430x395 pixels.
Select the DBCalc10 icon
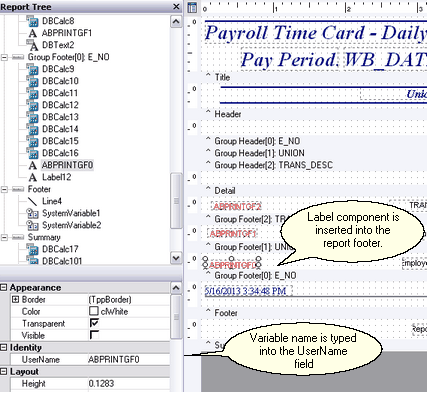coord(33,81)
